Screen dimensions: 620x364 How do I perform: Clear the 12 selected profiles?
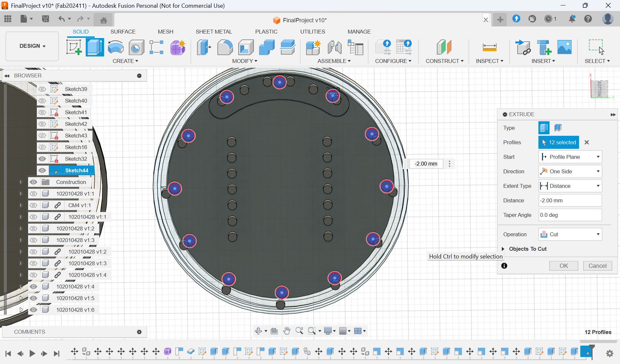coord(587,142)
